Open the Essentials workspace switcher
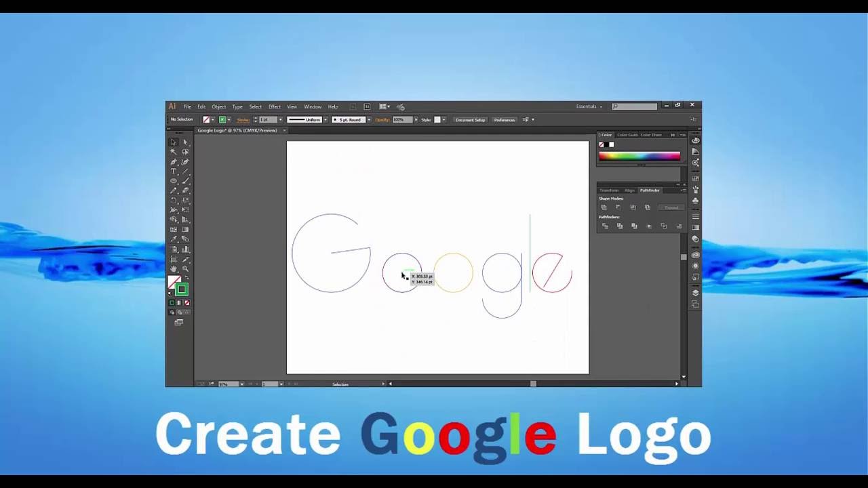 (589, 106)
